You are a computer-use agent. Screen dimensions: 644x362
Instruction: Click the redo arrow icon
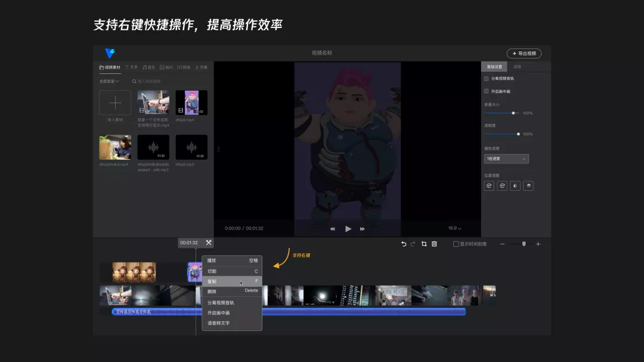click(x=413, y=244)
